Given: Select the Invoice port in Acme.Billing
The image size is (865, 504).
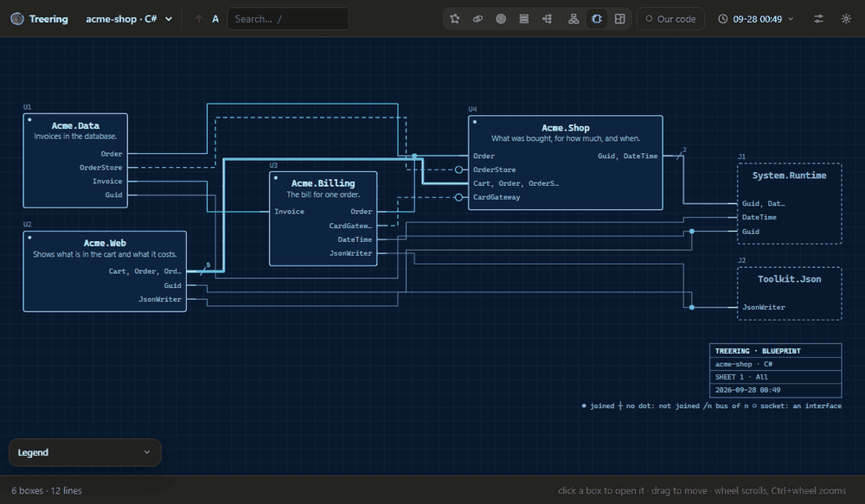Looking at the screenshot, I should [289, 212].
